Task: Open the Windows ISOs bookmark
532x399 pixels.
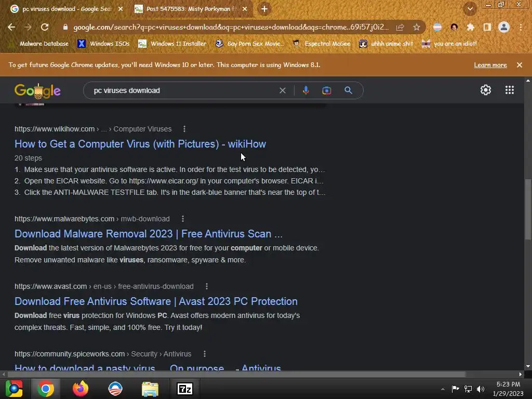Action: tap(103, 44)
